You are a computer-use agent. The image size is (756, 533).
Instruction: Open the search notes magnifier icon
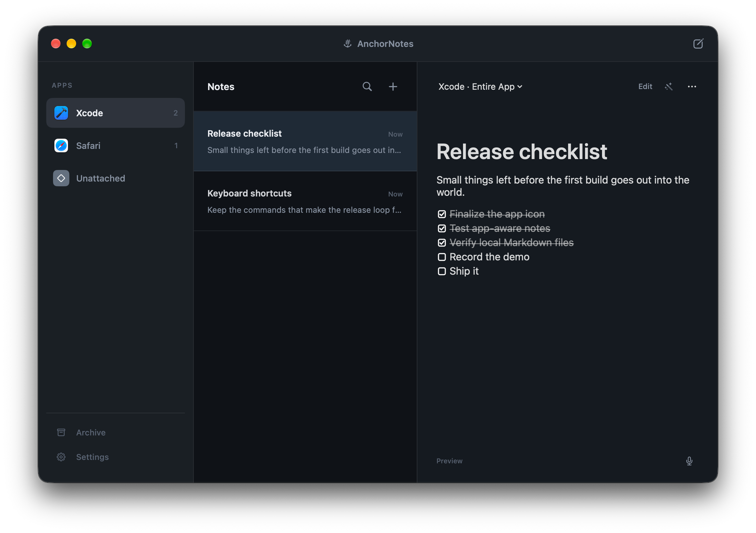[x=367, y=87]
